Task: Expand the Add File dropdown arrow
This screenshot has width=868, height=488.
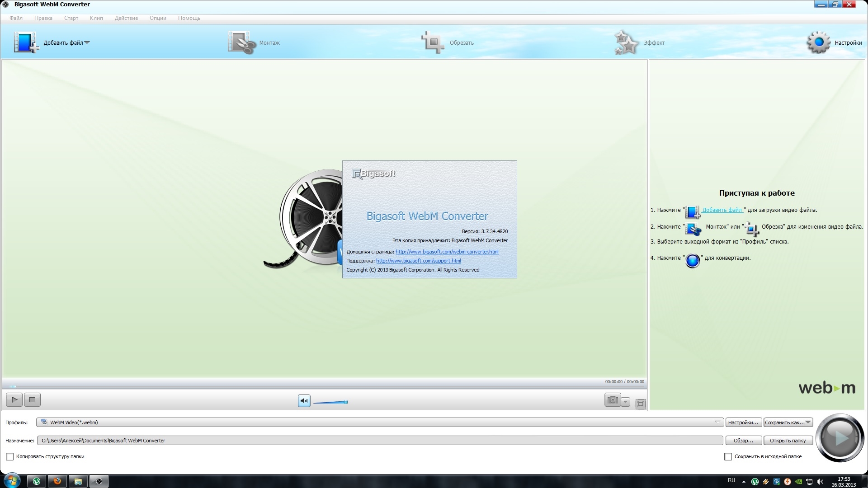Action: 87,42
